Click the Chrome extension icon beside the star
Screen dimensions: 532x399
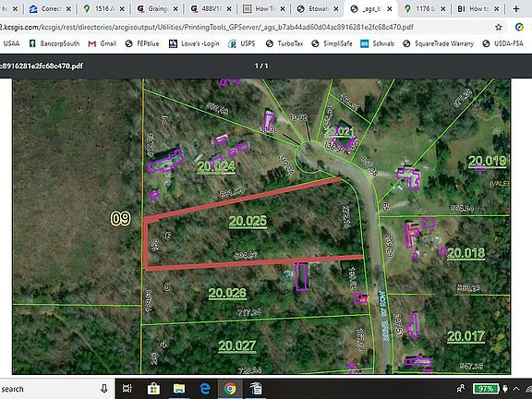(519, 27)
